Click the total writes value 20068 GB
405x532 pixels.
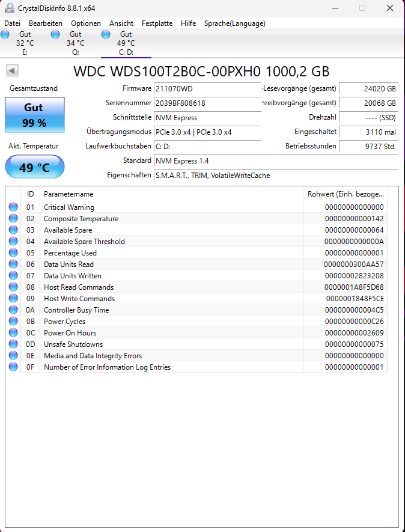(x=368, y=103)
